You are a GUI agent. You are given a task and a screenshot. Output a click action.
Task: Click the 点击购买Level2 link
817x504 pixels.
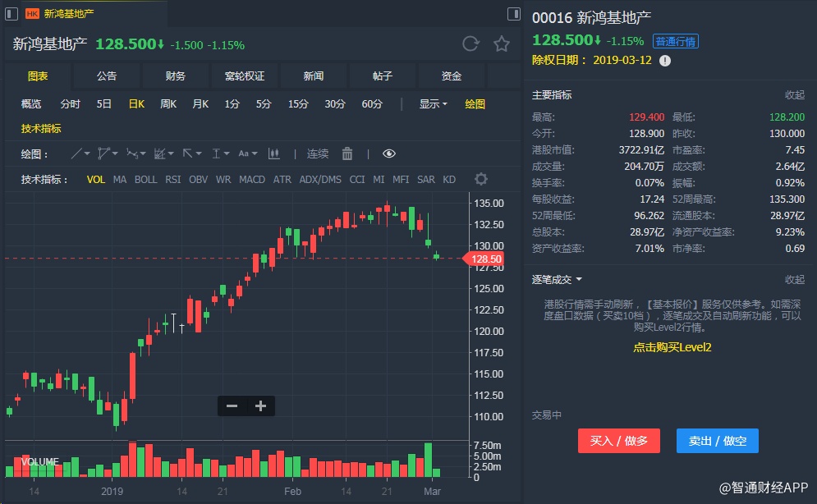point(672,347)
